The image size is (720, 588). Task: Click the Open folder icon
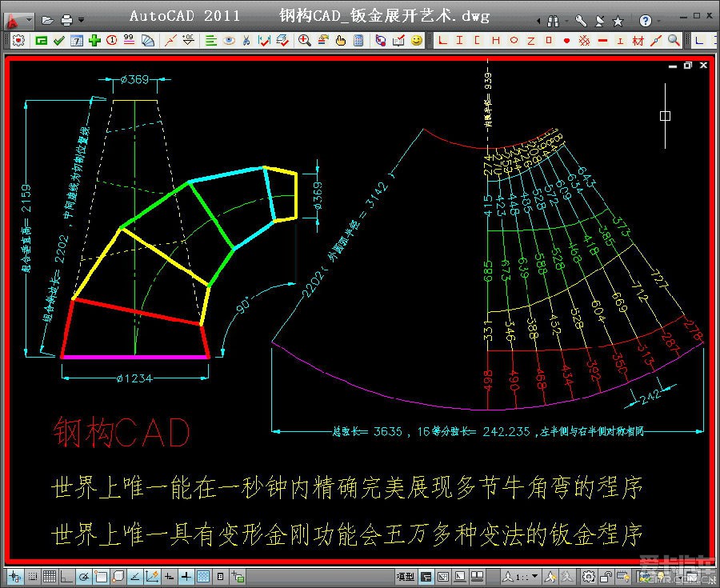48,20
